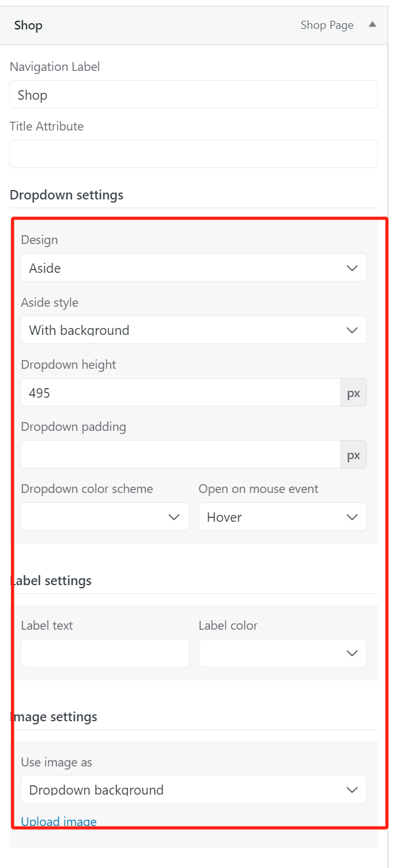Open the Design dropdown showing Aside
The height and width of the screenshot is (868, 407).
193,268
